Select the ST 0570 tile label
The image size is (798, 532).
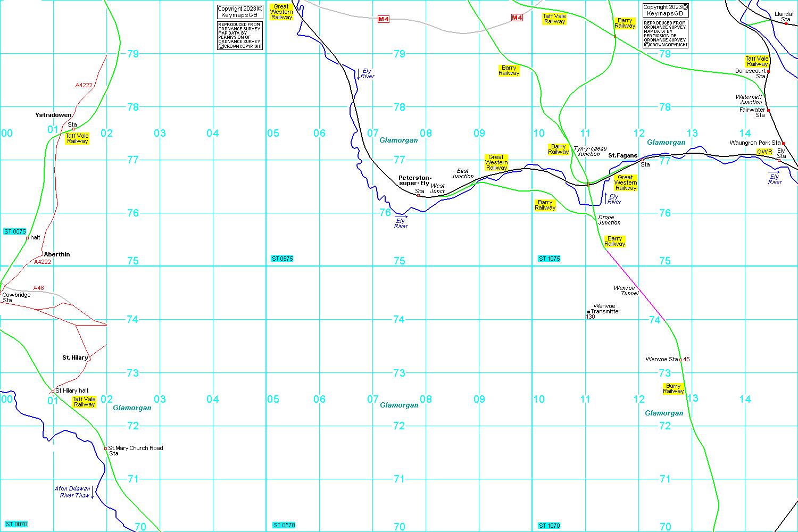point(284,525)
